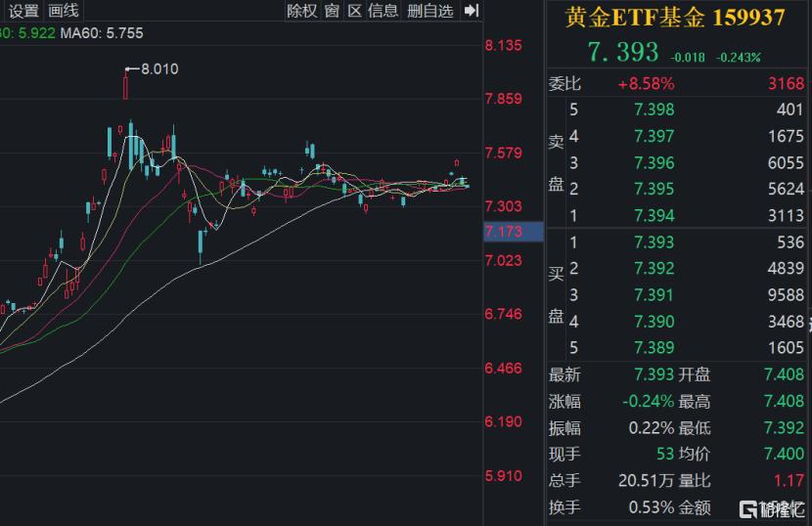Click the 均价 value 7.400
This screenshot has width=812, height=526.
(784, 454)
